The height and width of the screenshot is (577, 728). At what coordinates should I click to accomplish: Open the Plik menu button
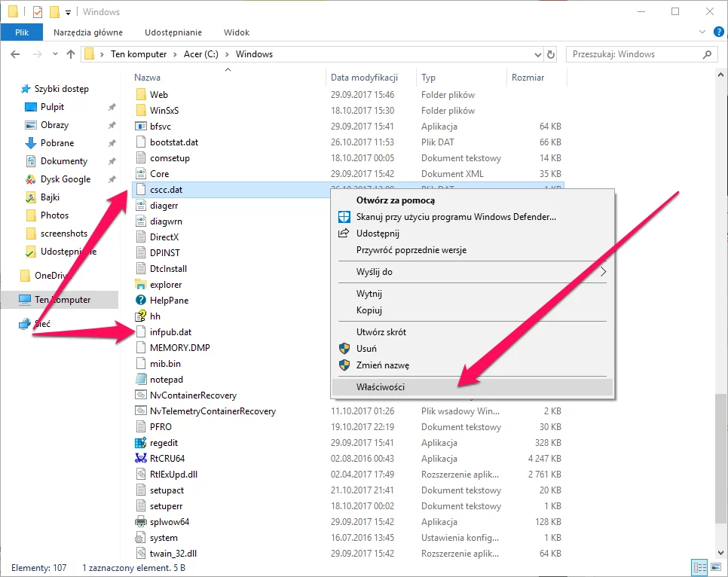coord(22,32)
